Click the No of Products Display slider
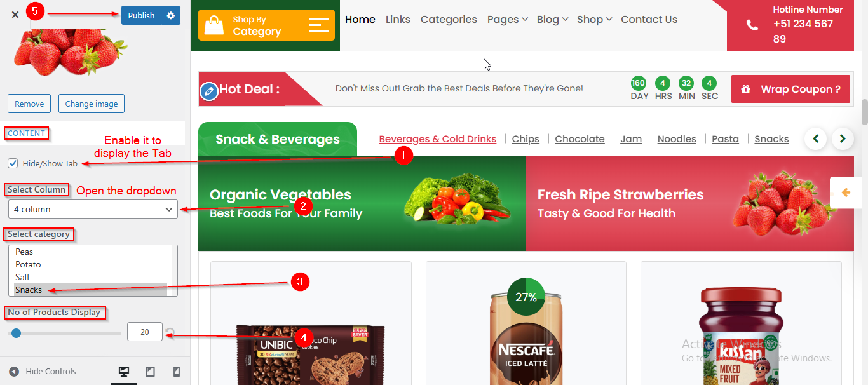Viewport: 868px width, 385px height. point(64,333)
